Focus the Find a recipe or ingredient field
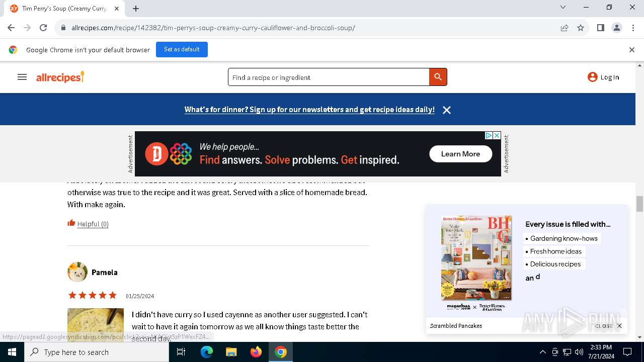Screen dimensions: 644x362 point(329,77)
